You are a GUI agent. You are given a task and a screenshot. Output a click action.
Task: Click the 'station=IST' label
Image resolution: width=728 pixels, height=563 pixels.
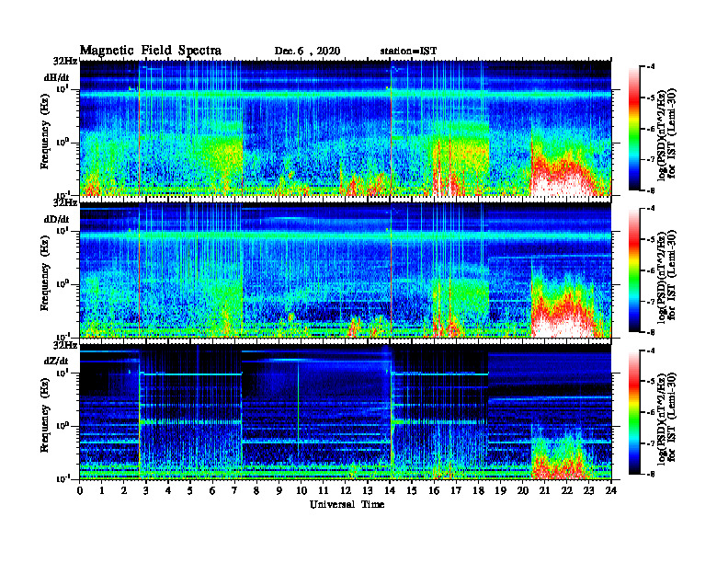(408, 52)
